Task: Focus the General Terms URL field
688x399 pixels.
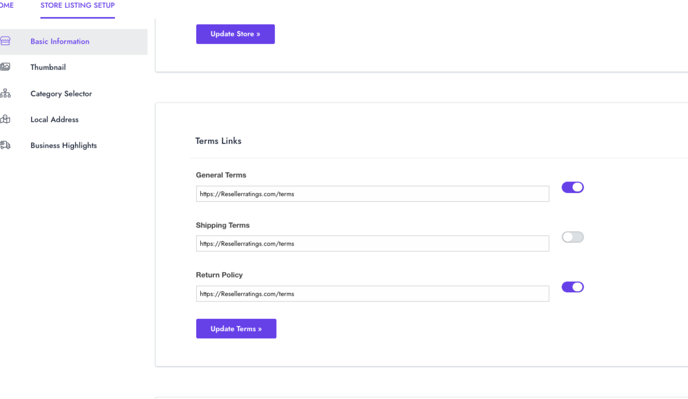Action: (x=373, y=194)
